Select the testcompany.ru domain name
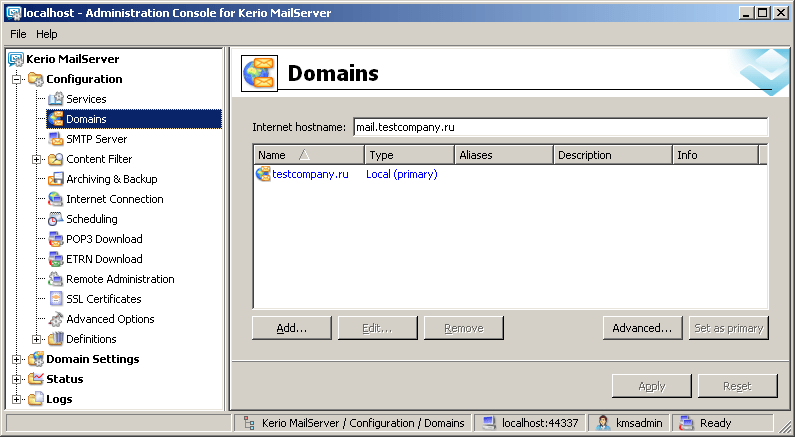795x437 pixels. 310,174
